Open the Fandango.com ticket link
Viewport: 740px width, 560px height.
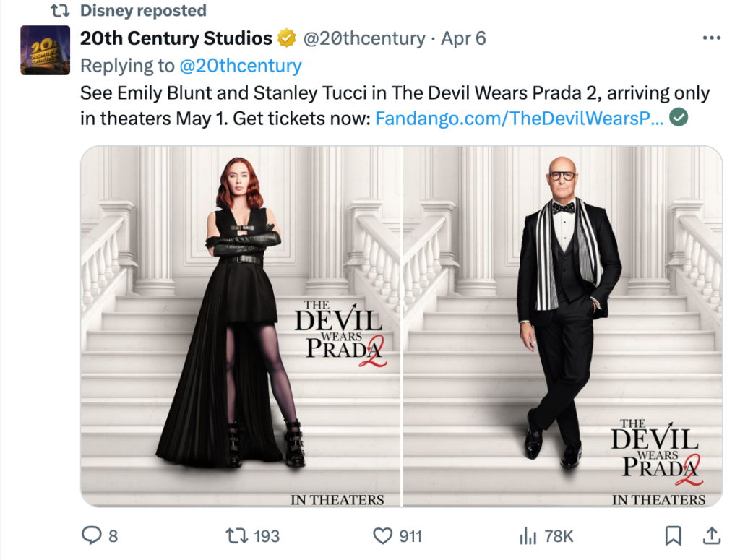(519, 118)
